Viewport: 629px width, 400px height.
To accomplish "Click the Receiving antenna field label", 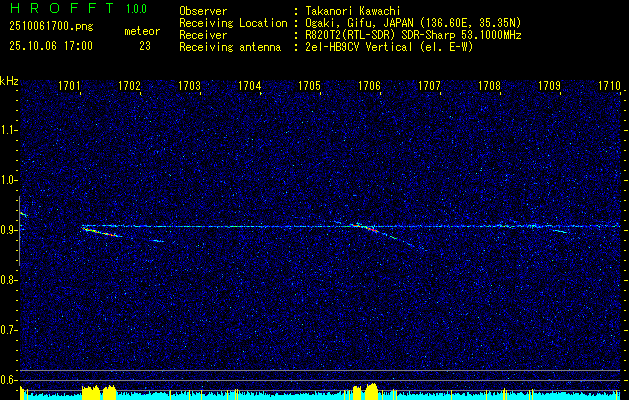I will pos(230,47).
